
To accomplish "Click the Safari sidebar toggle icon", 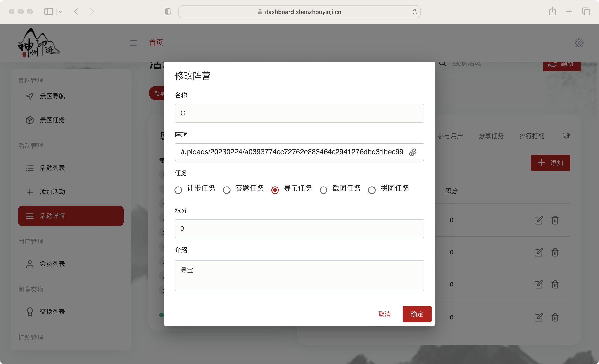I will tap(49, 12).
